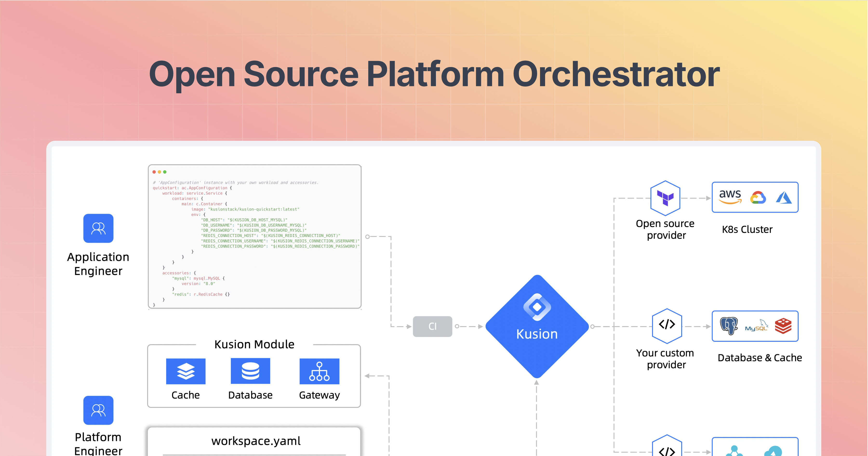Click the 'Cache' module label
The image size is (868, 456).
[186, 395]
